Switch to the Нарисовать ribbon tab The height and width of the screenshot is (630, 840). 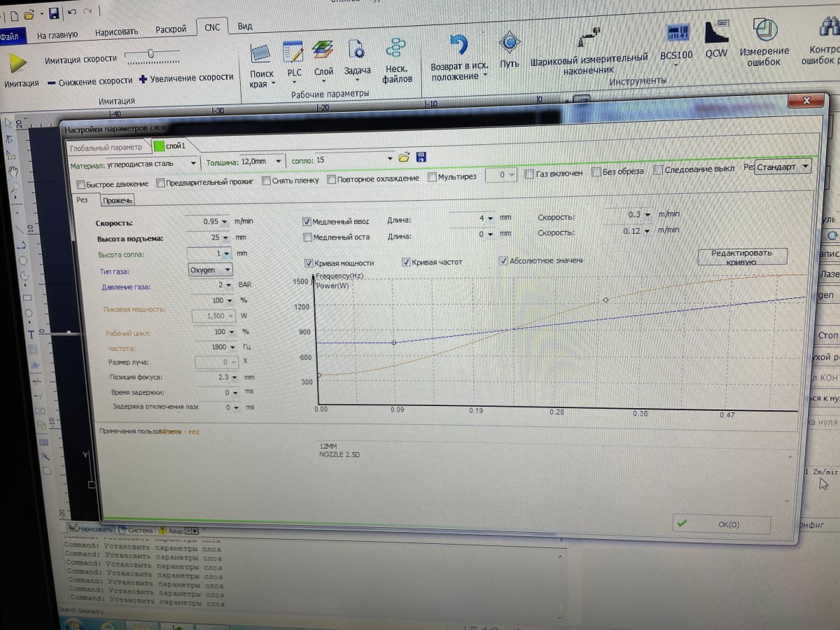(x=117, y=31)
